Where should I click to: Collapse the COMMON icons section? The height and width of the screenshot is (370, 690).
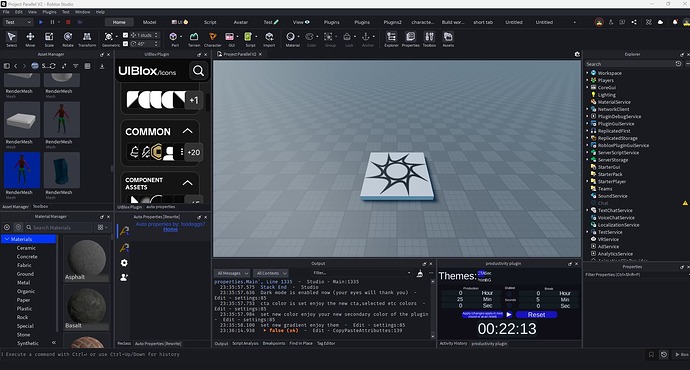(187, 131)
